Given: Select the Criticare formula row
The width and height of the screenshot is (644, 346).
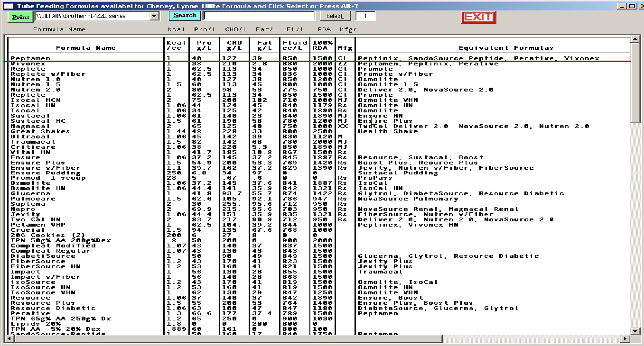Looking at the screenshot, I should [x=318, y=147].
